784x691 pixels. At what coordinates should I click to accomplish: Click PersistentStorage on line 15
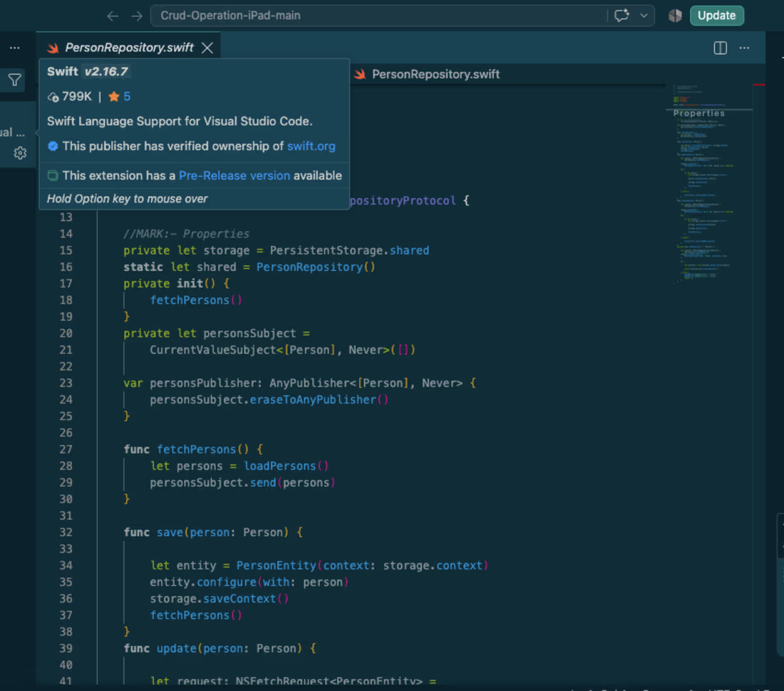326,250
